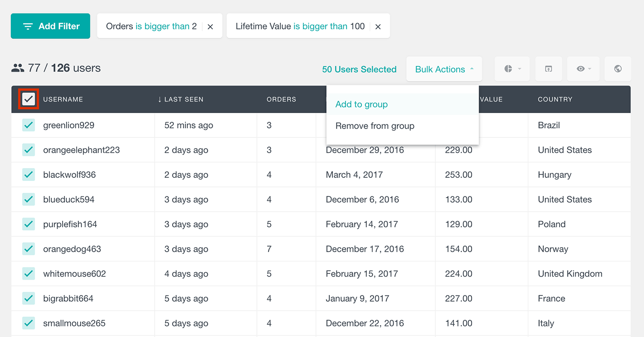Screen dimensions: 644x337
Task: Dismiss the Lifetime Value filter
Action: [x=378, y=26]
